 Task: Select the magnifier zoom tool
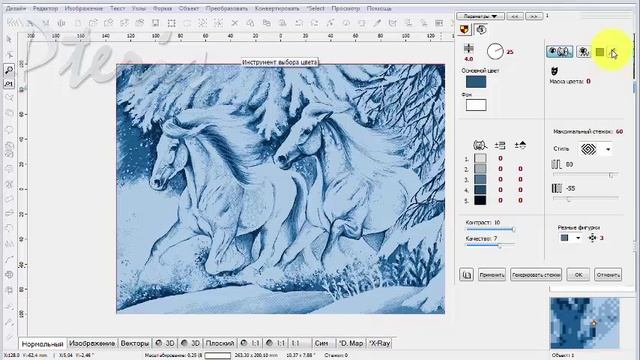point(9,70)
